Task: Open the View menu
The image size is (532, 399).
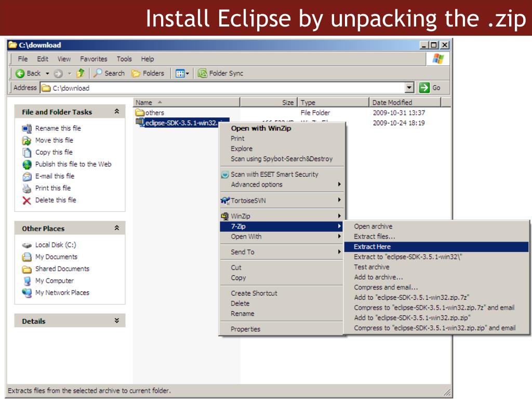Action: pos(64,59)
